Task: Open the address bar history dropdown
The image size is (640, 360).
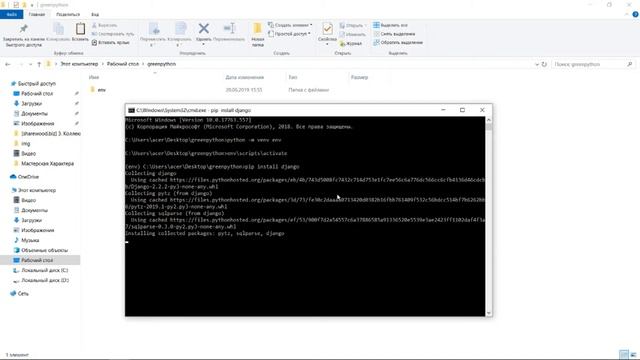Action: tap(537, 64)
